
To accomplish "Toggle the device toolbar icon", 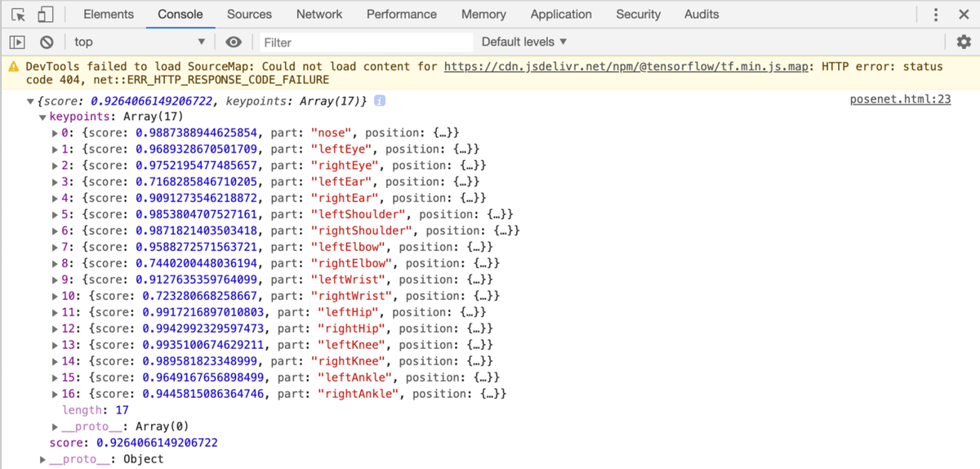I will (45, 15).
